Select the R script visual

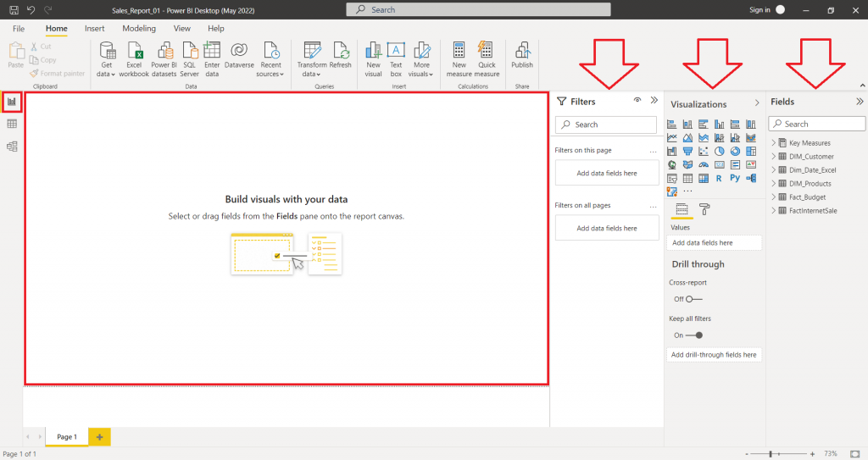pos(719,178)
